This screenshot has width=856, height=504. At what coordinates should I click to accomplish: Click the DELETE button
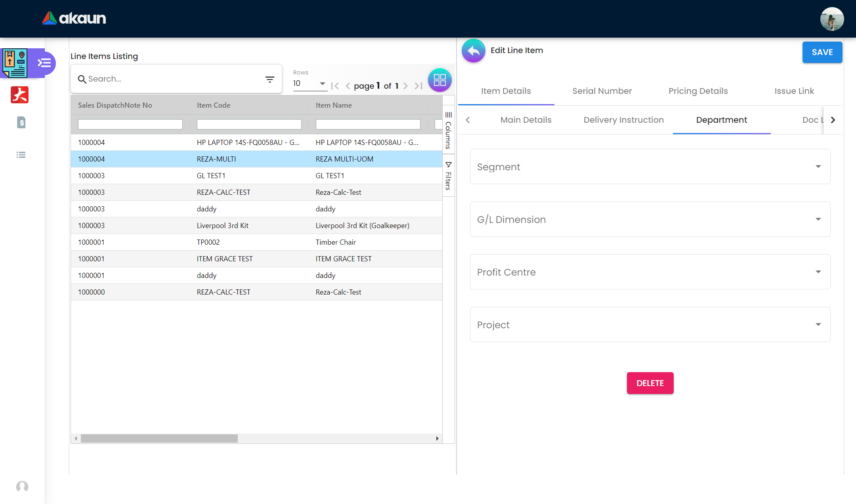[650, 383]
